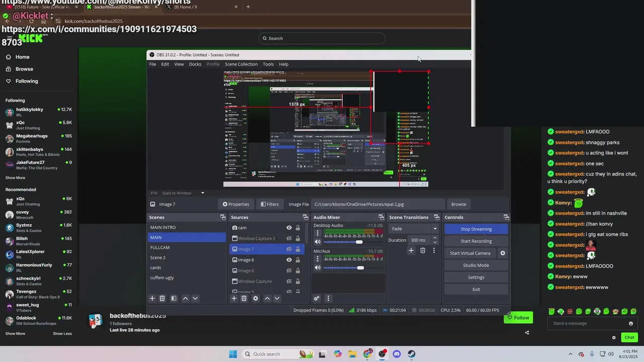Unlock the Image 7 source

click(x=298, y=249)
